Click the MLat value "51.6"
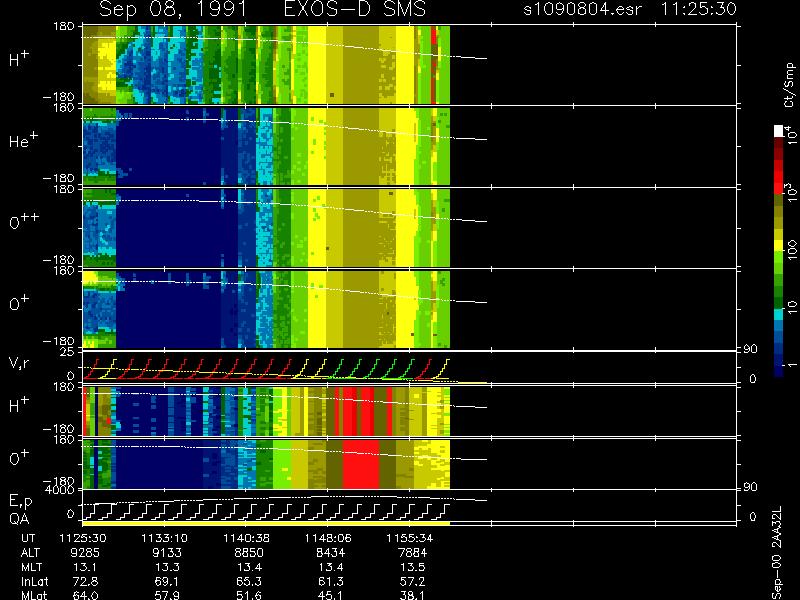The width and height of the screenshot is (800, 600). pyautogui.click(x=248, y=595)
